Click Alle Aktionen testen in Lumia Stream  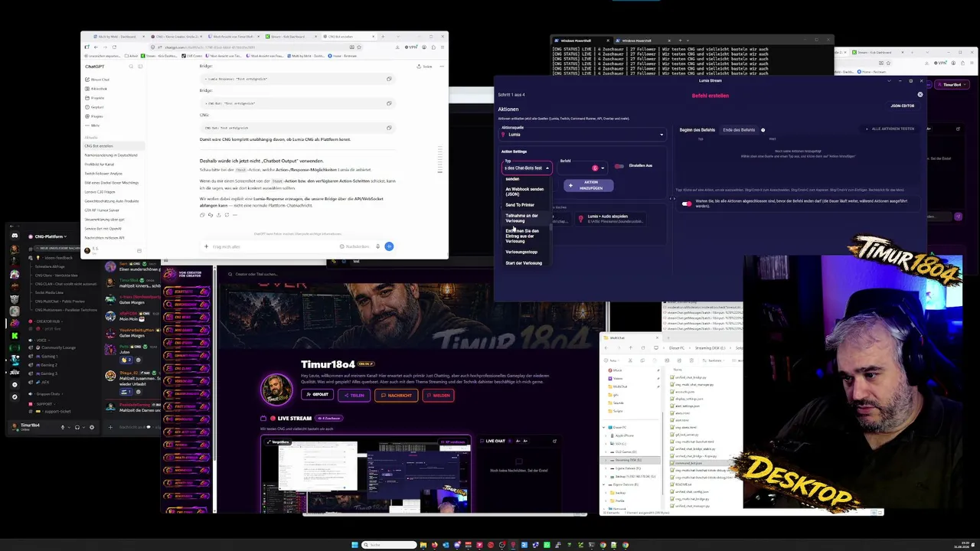(x=891, y=129)
